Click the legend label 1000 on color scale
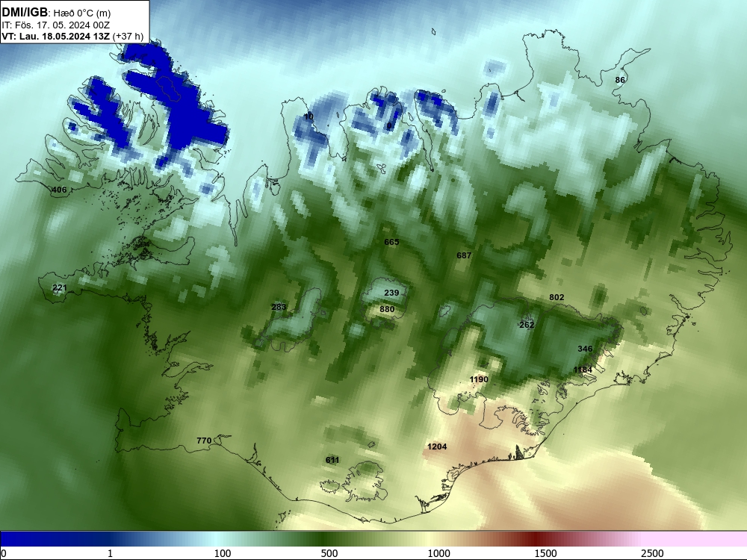Image resolution: width=747 pixels, height=560 pixels. [438, 553]
